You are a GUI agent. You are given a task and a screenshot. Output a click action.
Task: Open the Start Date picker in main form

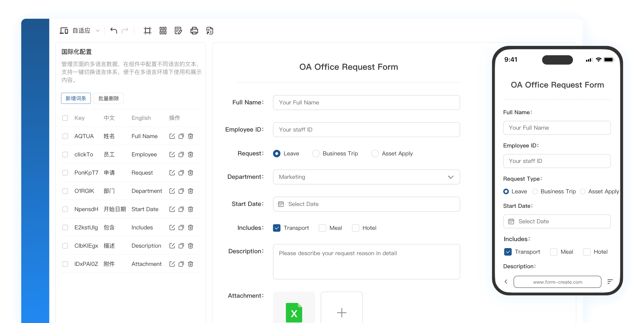click(x=366, y=204)
